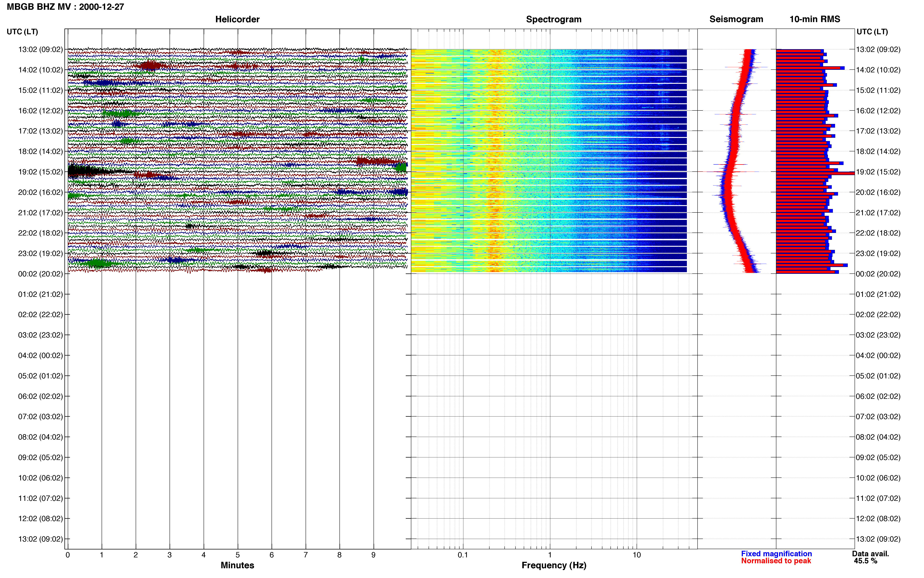
Task: Click the left 15:02 (11:02) time label
Action: (x=41, y=90)
